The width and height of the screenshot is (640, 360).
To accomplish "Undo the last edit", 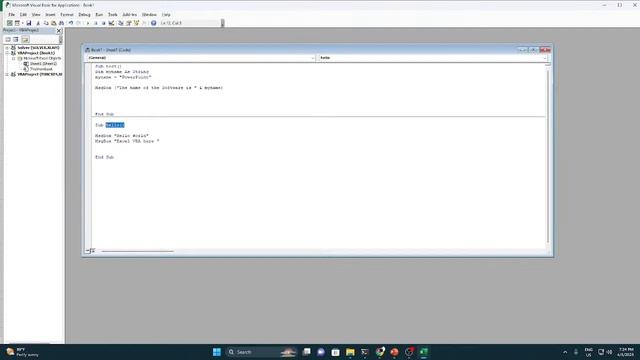I will [x=71, y=23].
